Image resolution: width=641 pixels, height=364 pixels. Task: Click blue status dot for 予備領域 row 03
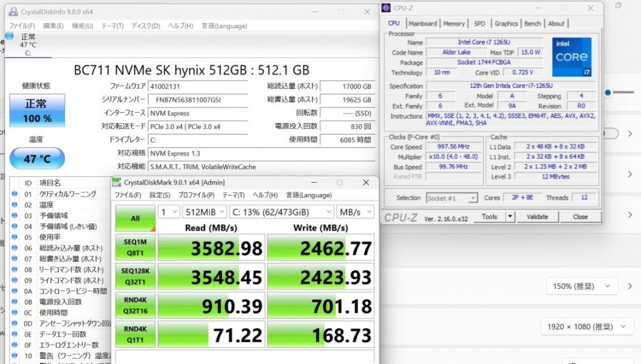[15, 216]
